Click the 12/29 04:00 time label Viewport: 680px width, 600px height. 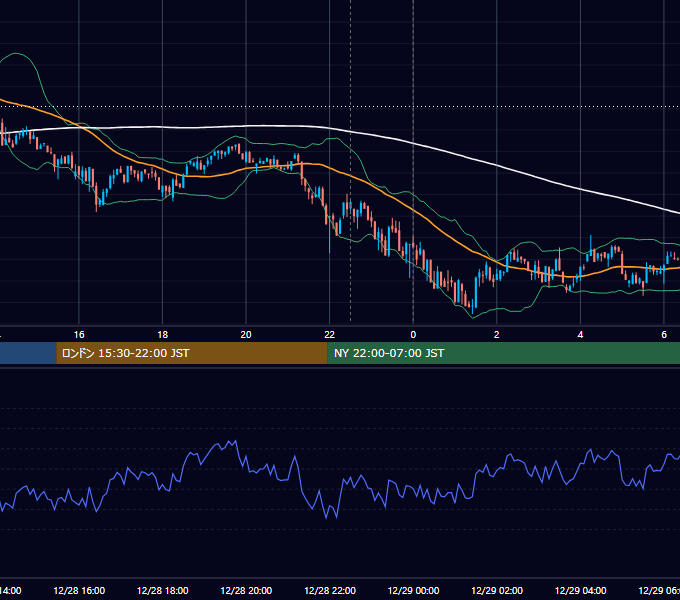click(x=581, y=590)
